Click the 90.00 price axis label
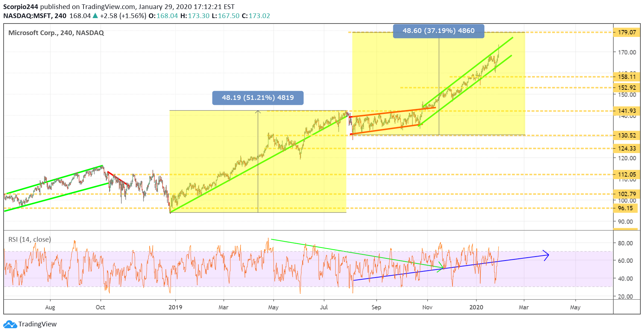Screen dimensions: 644x334 [x=625, y=222]
